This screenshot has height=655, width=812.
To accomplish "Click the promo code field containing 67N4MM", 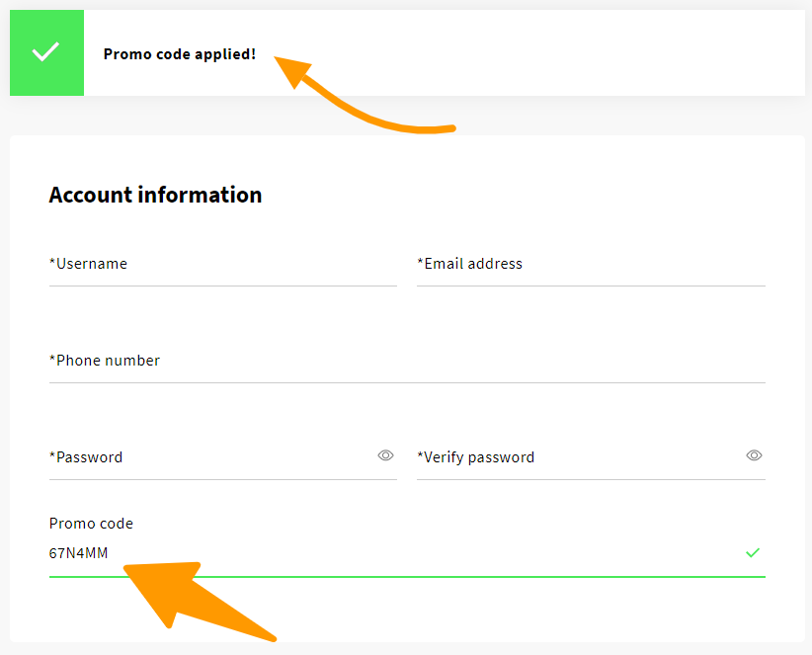I will coord(395,553).
